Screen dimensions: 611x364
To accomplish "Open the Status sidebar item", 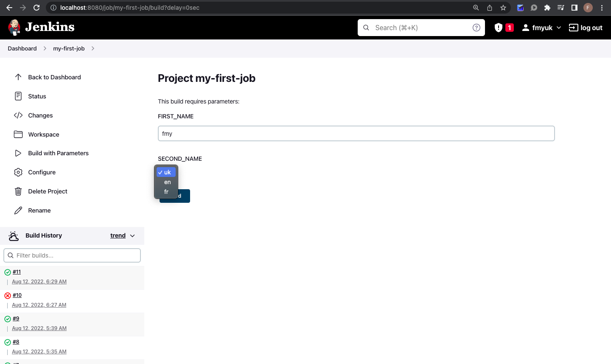I will pyautogui.click(x=37, y=96).
